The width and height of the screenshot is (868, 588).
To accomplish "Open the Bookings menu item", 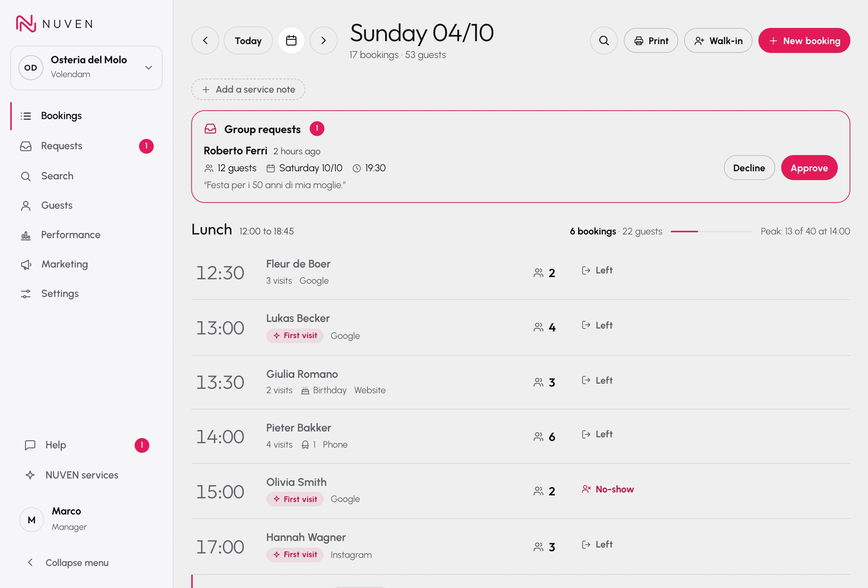I will click(x=86, y=116).
